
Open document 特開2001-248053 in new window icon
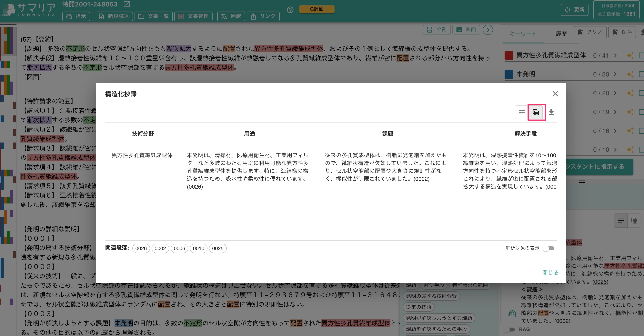coord(127,4)
